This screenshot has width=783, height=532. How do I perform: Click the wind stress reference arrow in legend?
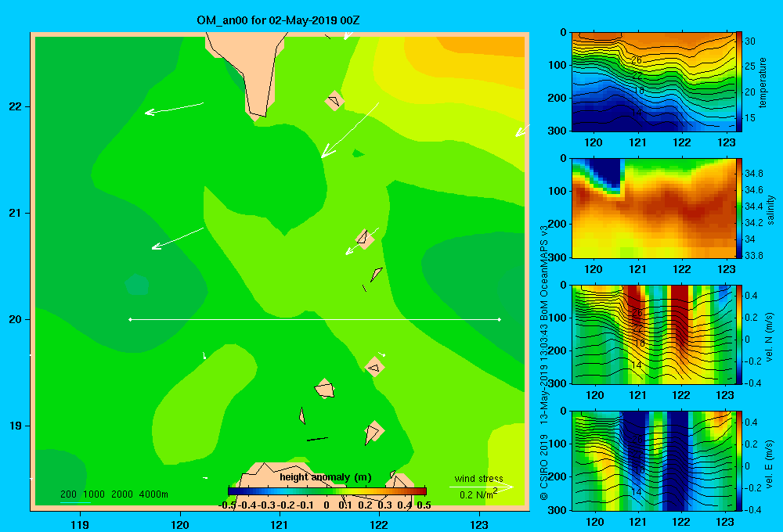[x=482, y=487]
